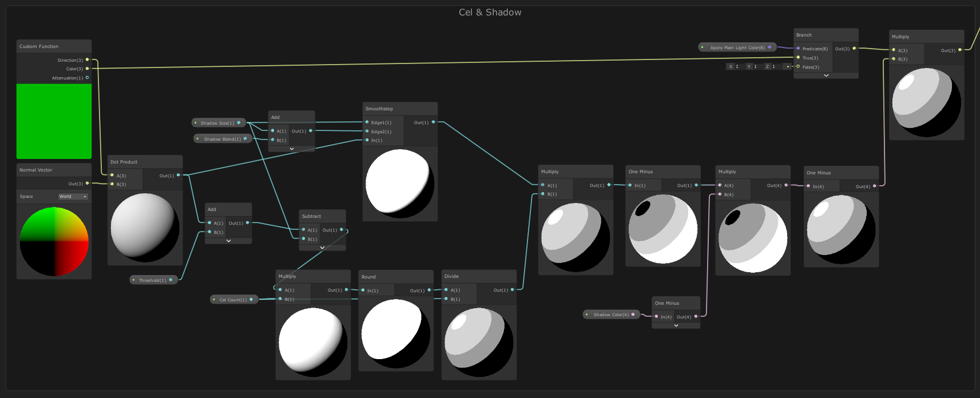This screenshot has width=980, height=398.
Task: Click the Round node sphere preview
Action: [x=396, y=334]
